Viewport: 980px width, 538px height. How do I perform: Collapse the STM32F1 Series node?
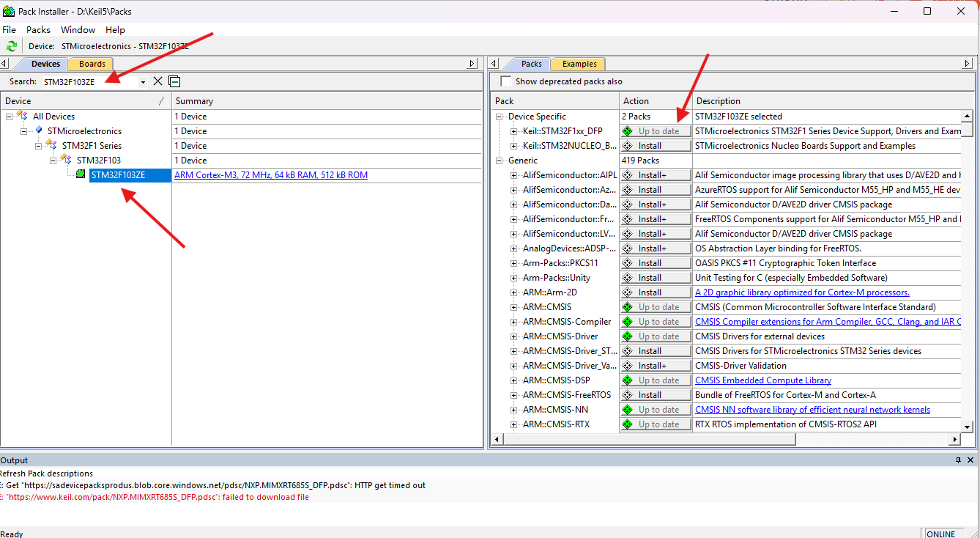click(38, 145)
